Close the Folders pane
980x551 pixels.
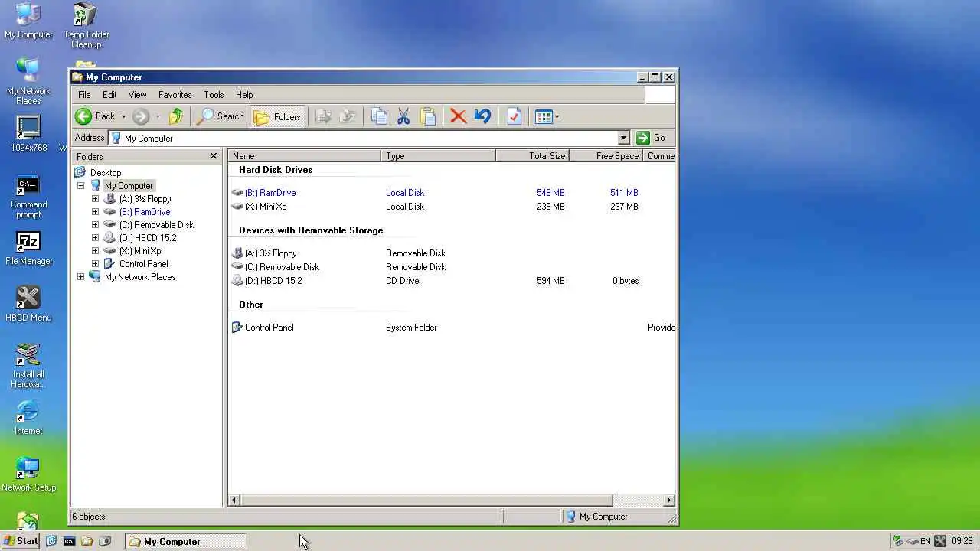pyautogui.click(x=214, y=156)
